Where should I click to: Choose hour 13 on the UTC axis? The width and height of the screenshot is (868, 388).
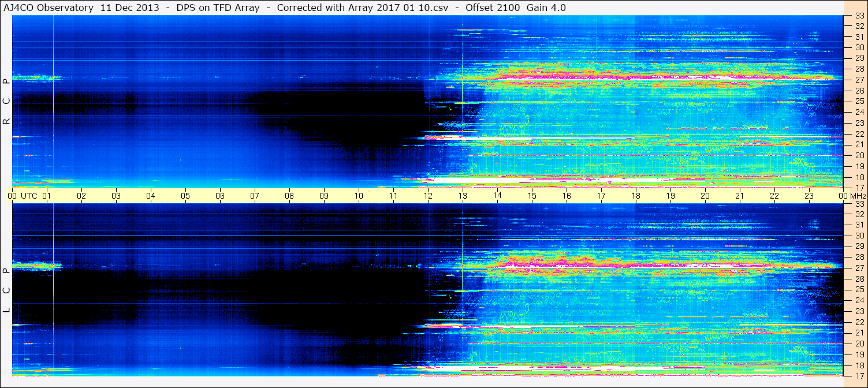[x=463, y=196]
